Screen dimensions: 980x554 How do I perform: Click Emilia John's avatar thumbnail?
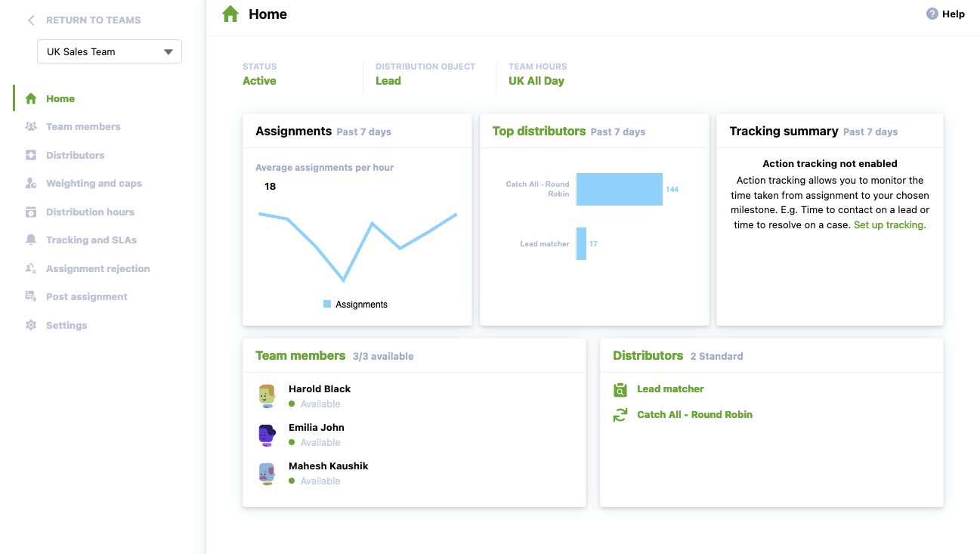tap(267, 435)
